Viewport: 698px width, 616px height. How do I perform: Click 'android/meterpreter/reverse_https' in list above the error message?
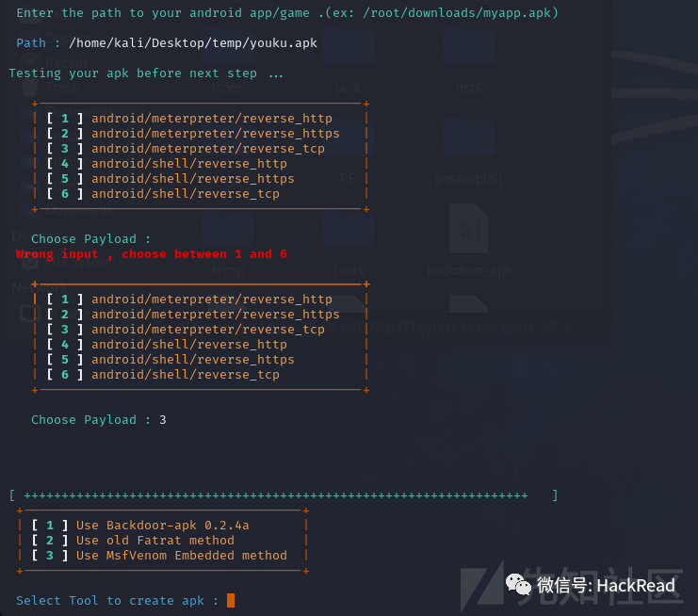click(x=216, y=134)
